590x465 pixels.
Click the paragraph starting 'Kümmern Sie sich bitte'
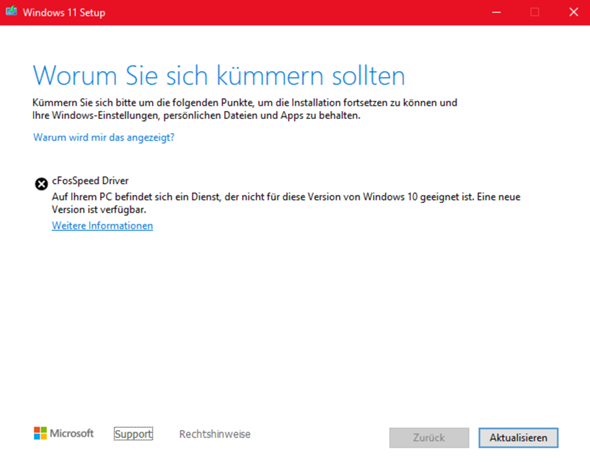(x=245, y=109)
